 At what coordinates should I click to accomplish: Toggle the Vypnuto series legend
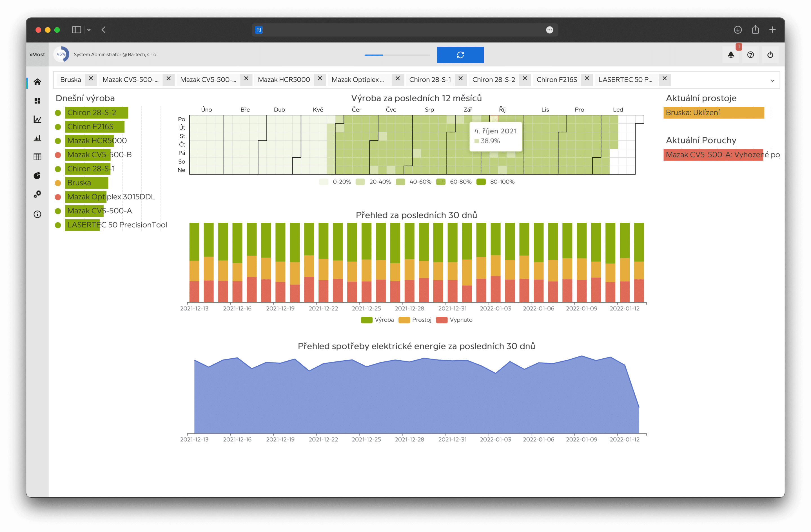click(454, 319)
